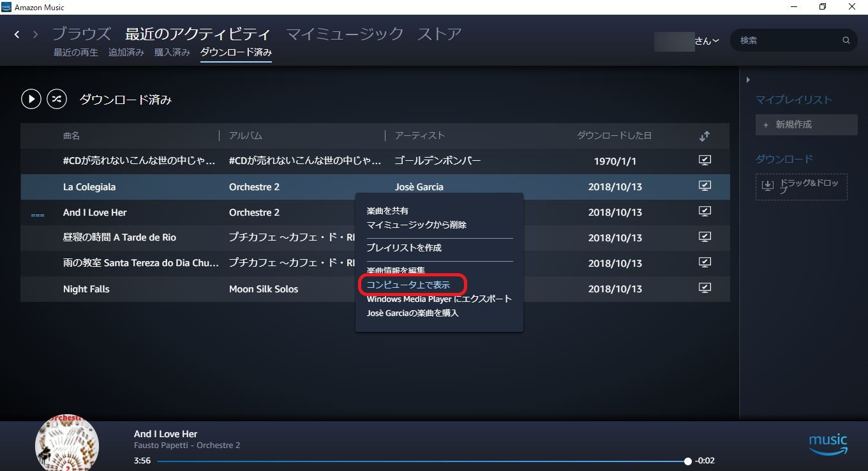
Task: Select 追加済み sub-tab
Action: click(126, 52)
